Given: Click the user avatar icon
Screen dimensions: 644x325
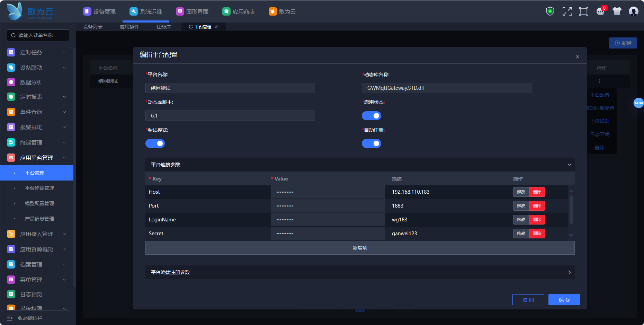Looking at the screenshot, I should (x=633, y=11).
